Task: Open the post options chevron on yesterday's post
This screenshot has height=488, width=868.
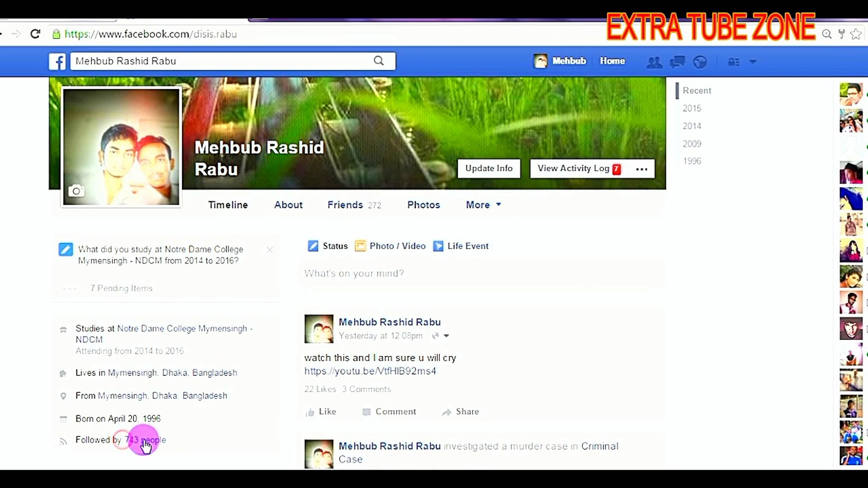Action: [x=447, y=336]
